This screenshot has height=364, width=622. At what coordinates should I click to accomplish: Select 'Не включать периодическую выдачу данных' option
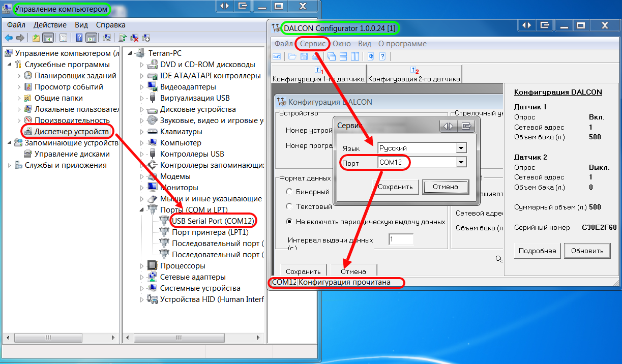click(289, 222)
